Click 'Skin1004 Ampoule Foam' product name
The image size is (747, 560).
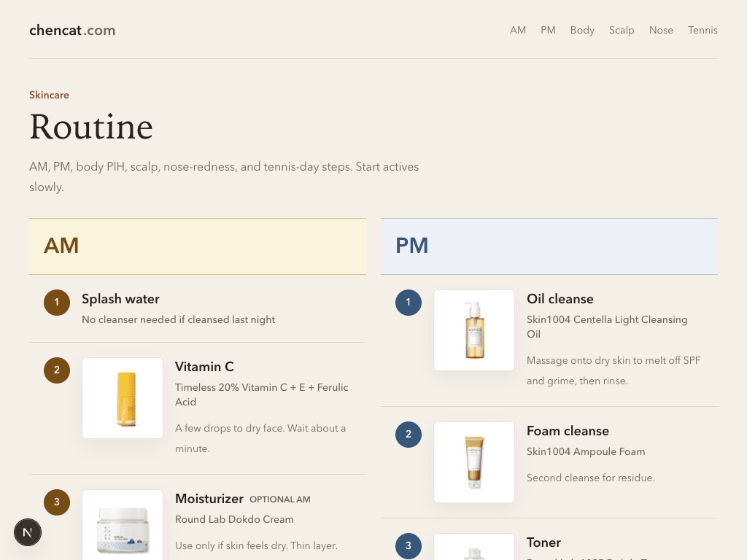click(x=586, y=451)
